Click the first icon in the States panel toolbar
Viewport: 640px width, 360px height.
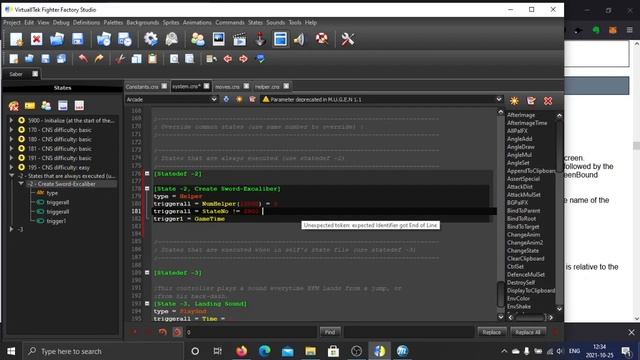pos(13,106)
